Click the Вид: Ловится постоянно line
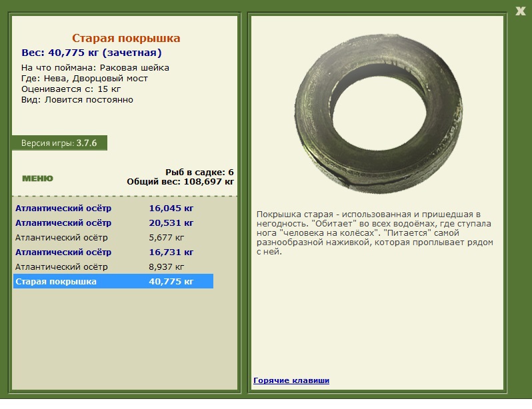The image size is (532, 409). coord(77,100)
